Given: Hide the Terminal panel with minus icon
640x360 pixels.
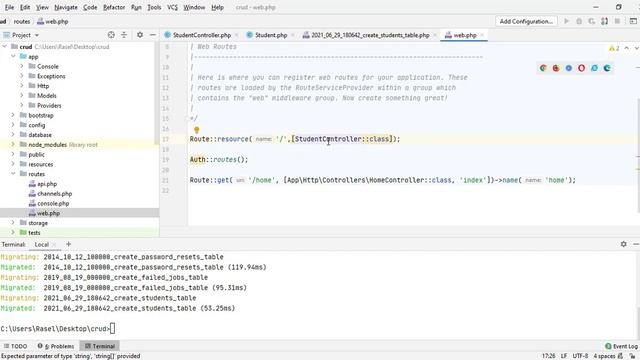Looking at the screenshot, I should coord(636,244).
